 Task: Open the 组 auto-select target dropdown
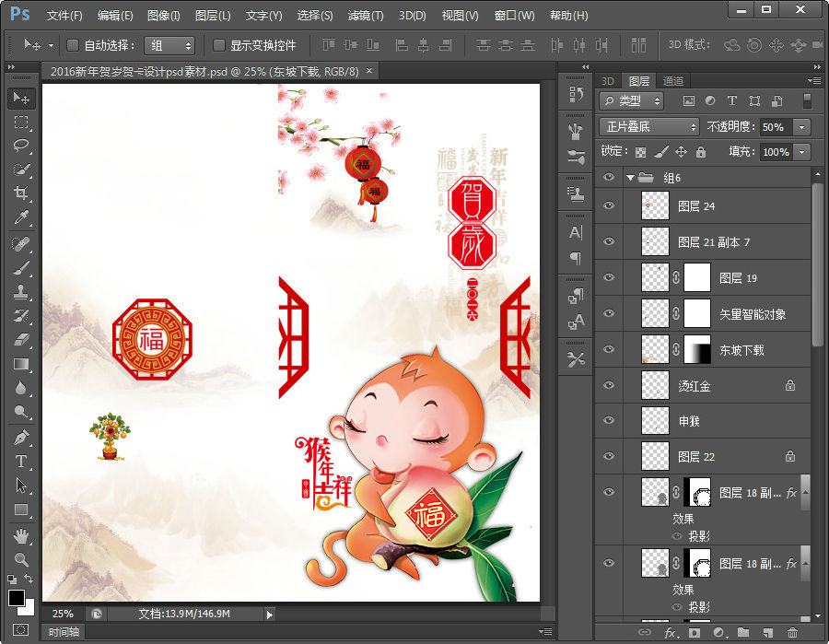(169, 45)
